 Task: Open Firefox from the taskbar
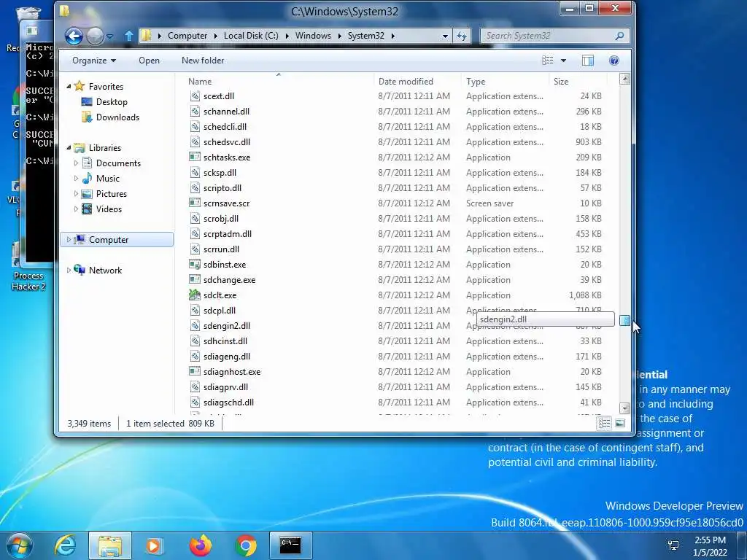[200, 545]
